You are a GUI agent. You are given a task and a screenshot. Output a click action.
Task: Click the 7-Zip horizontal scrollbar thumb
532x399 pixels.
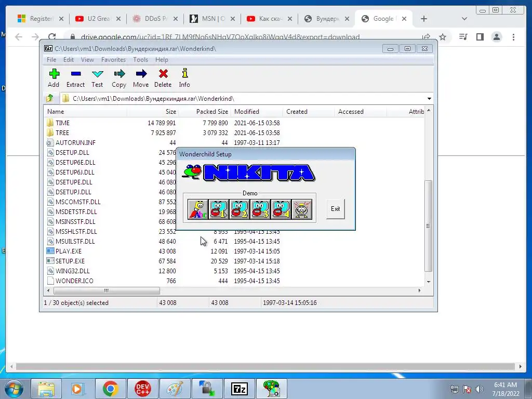[x=107, y=290]
